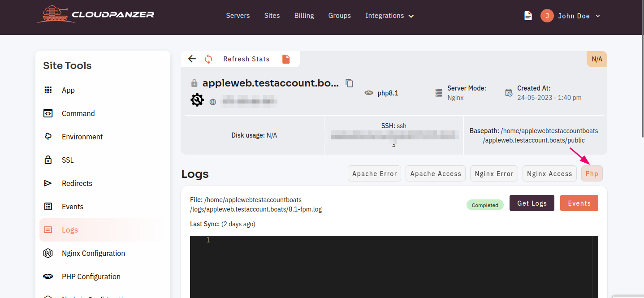
Task: Open the Sites menu item
Action: [272, 16]
